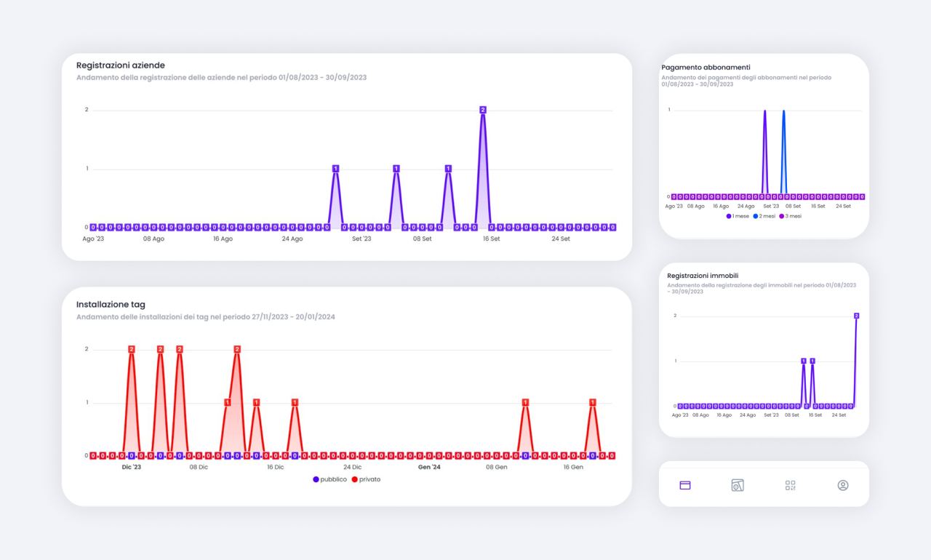Click '08 Ago' axis label in Registrazioni aziende
931x560 pixels.
[153, 239]
